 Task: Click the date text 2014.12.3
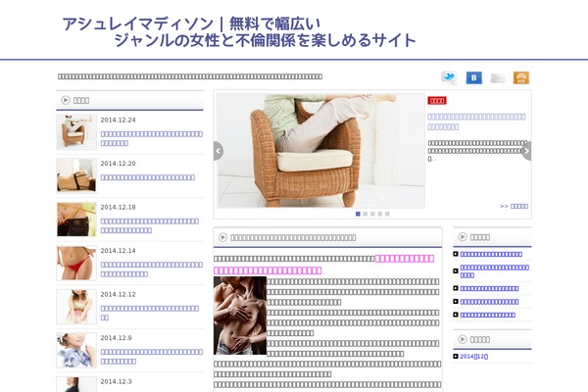click(116, 381)
